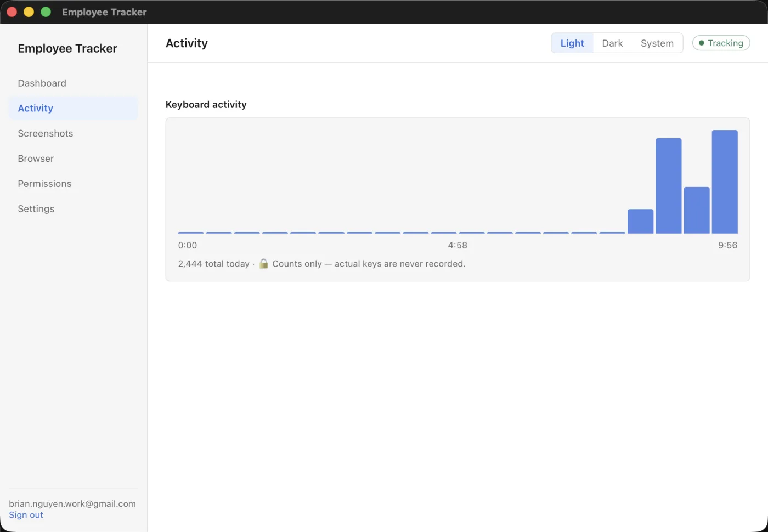768x532 pixels.
Task: Click the tallest bar at 9:56
Action: coord(725,182)
